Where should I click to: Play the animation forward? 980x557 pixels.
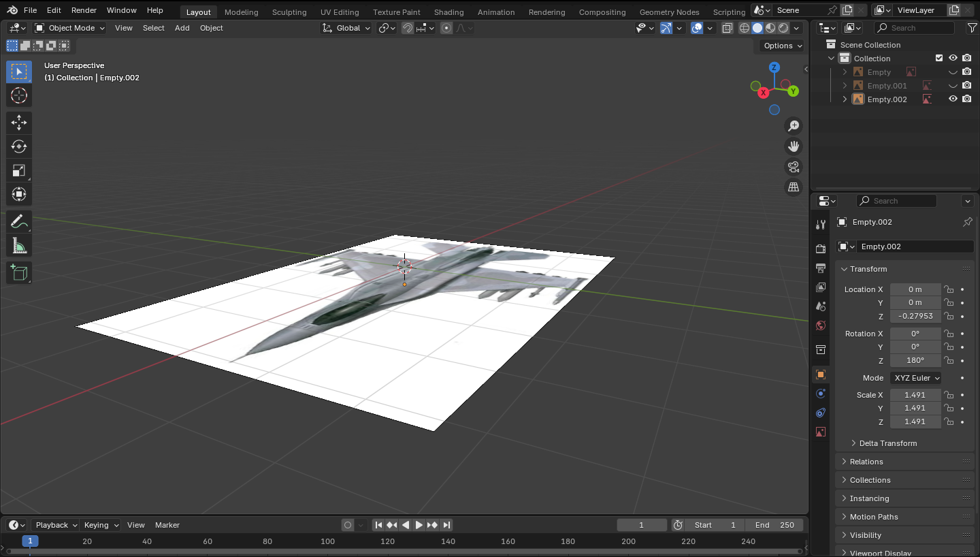pos(419,525)
